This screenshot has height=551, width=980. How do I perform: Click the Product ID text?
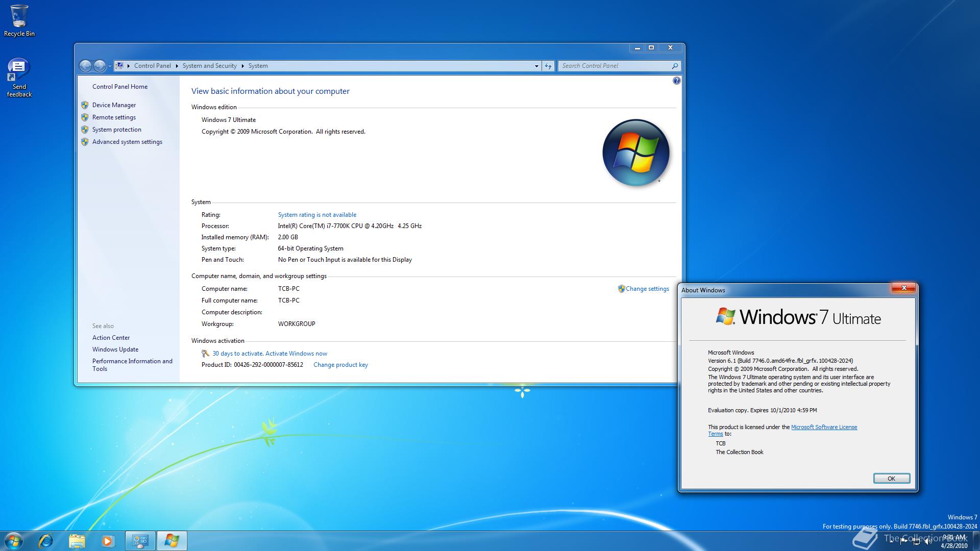point(252,365)
